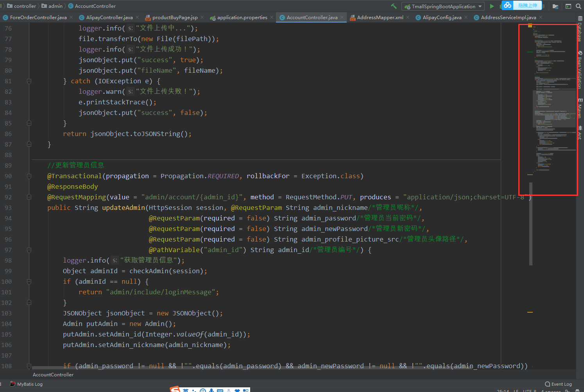Click the Run Anything window icon beside search
Image resolution: width=584 pixels, height=392 pixels.
pos(568,6)
